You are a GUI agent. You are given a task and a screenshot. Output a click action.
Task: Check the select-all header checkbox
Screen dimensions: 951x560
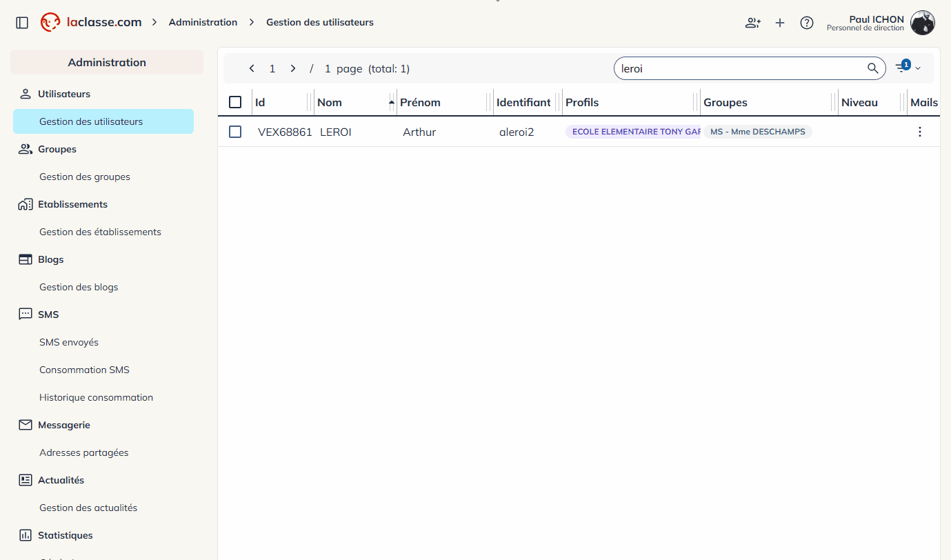click(x=235, y=102)
